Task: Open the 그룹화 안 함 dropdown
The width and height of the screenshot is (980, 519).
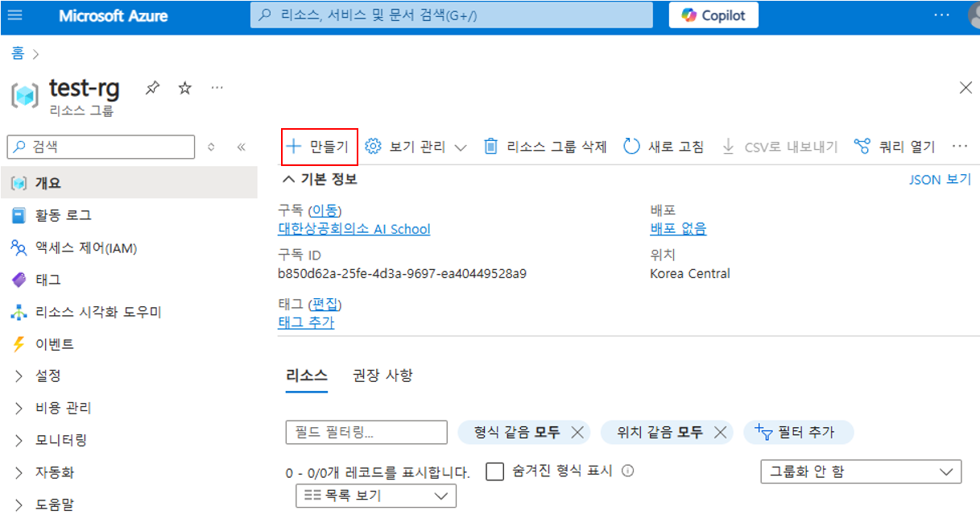Action: pyautogui.click(x=861, y=472)
